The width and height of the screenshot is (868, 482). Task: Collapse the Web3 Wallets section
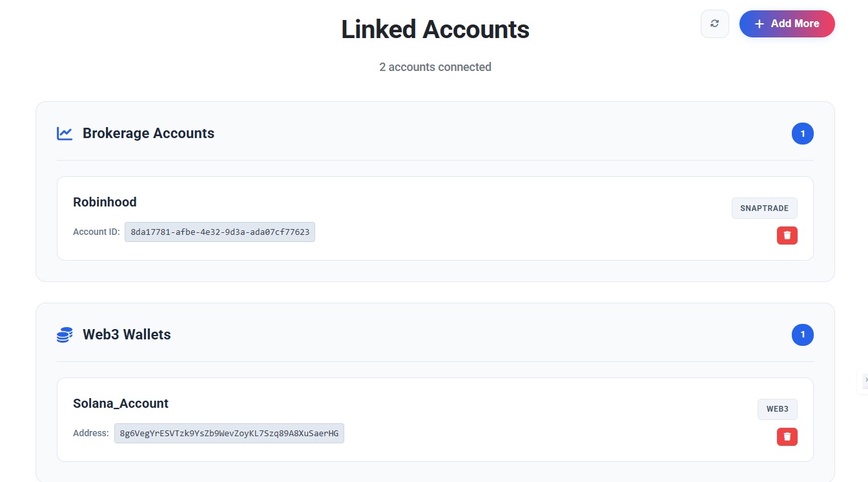point(126,334)
